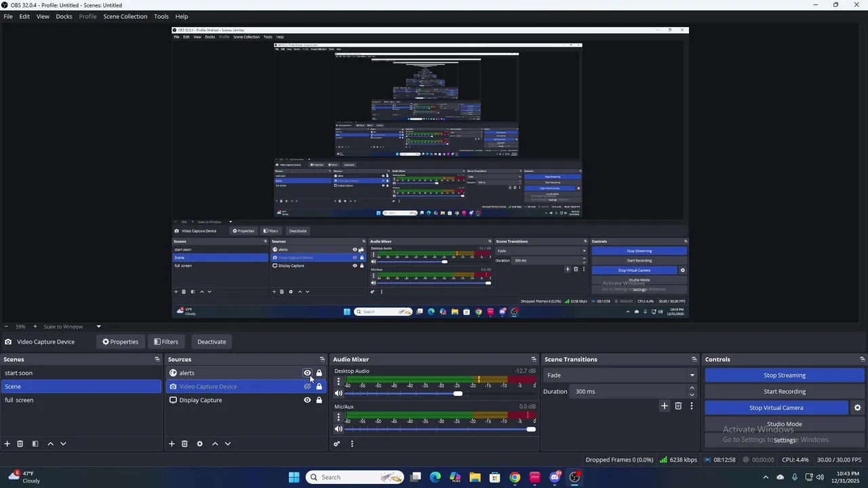
Task: Open advanced audio properties gears icon
Action: tap(336, 444)
